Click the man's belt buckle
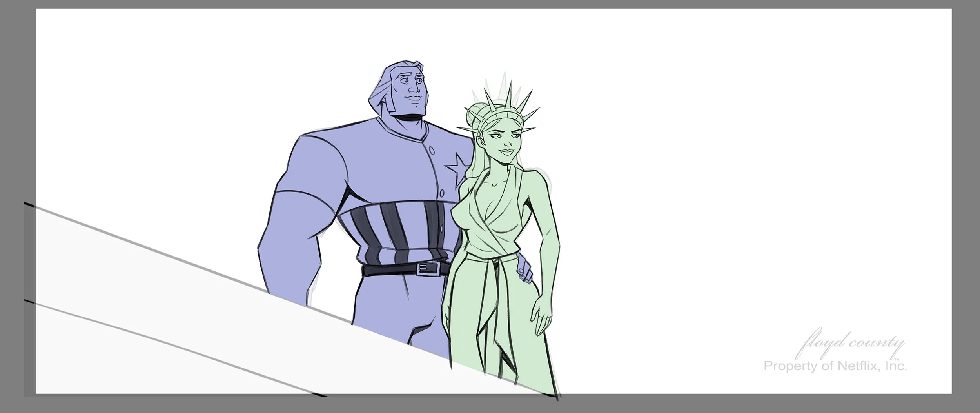This screenshot has height=413, width=980. (x=428, y=269)
